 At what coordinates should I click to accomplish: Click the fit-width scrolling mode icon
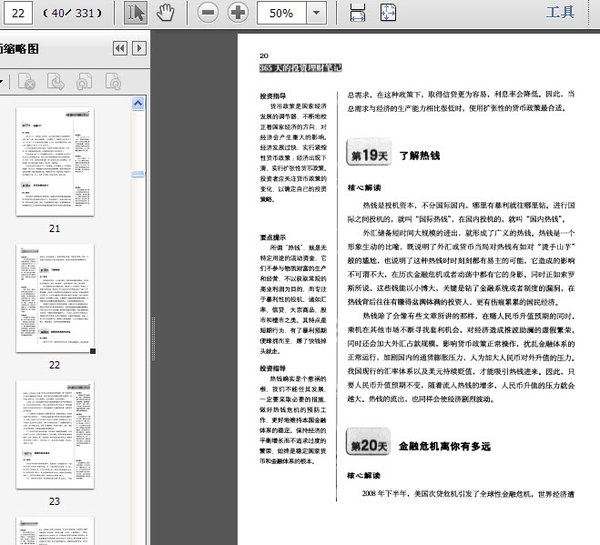pyautogui.click(x=358, y=13)
